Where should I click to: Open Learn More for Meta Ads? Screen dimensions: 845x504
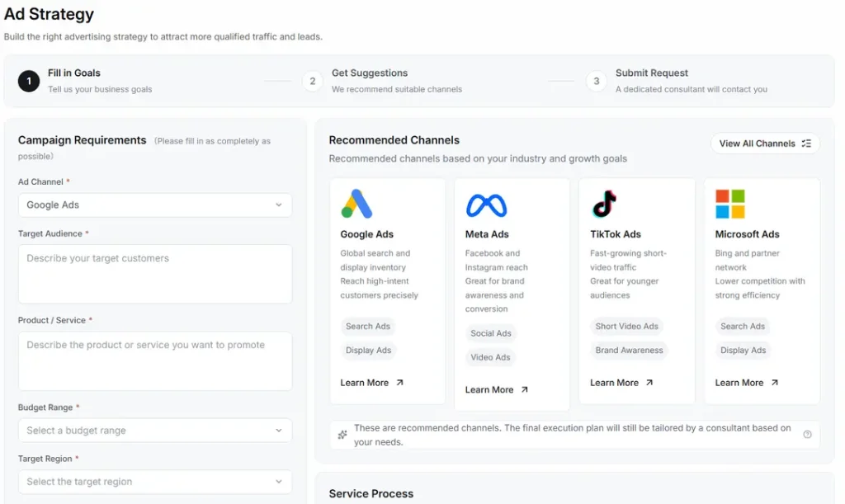pyautogui.click(x=496, y=389)
